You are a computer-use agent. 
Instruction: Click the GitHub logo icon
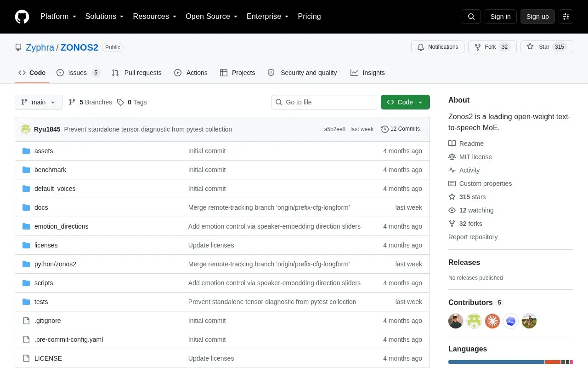[x=22, y=17]
